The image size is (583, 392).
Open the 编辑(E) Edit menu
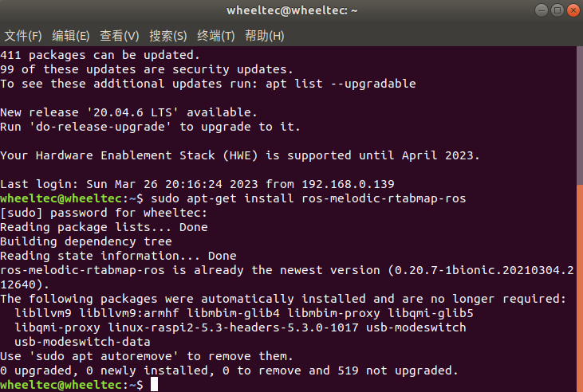pos(71,36)
